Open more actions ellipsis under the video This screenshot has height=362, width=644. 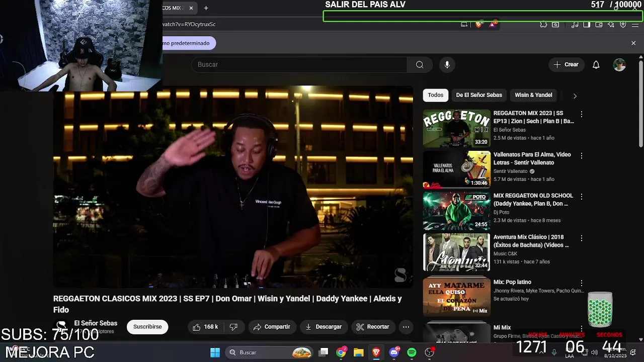(x=406, y=327)
